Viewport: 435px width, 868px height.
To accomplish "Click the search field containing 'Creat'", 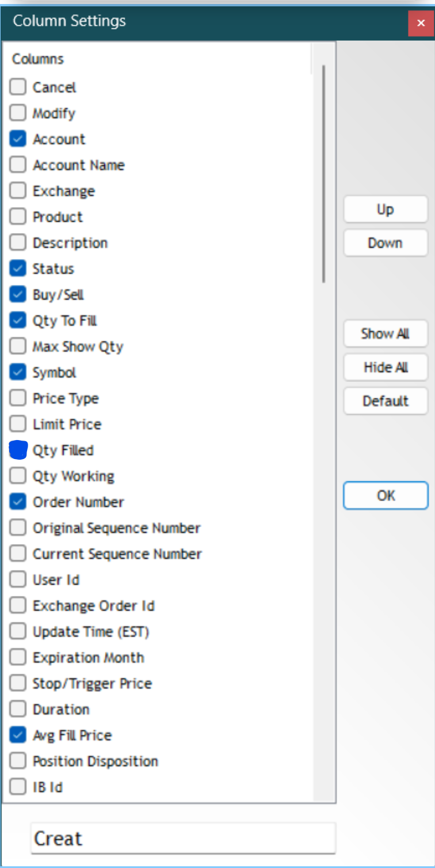I will (x=183, y=839).
